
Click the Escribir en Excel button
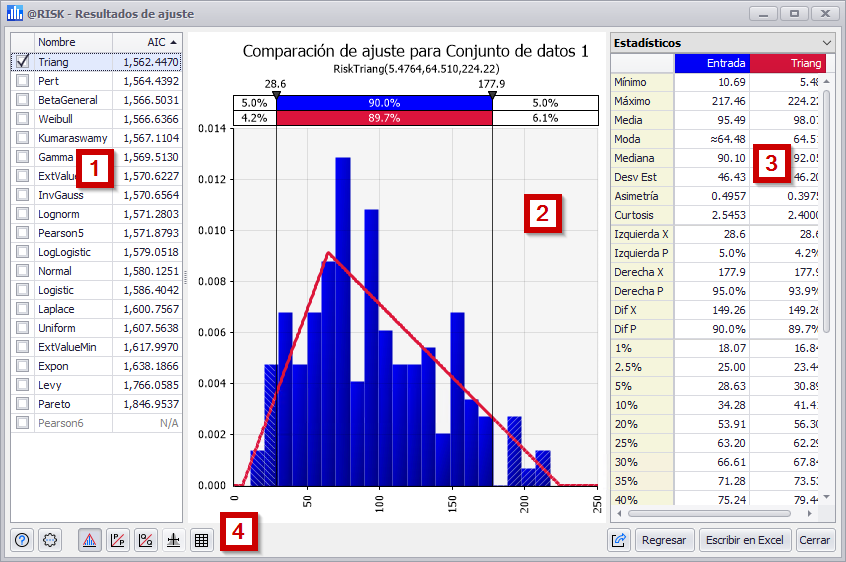coord(743,540)
